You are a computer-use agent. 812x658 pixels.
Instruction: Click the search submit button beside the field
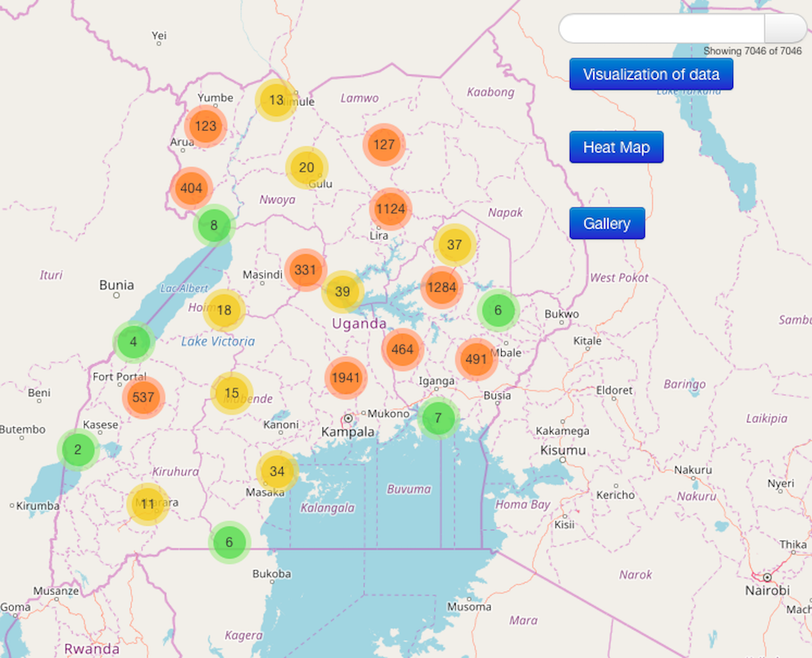click(785, 28)
